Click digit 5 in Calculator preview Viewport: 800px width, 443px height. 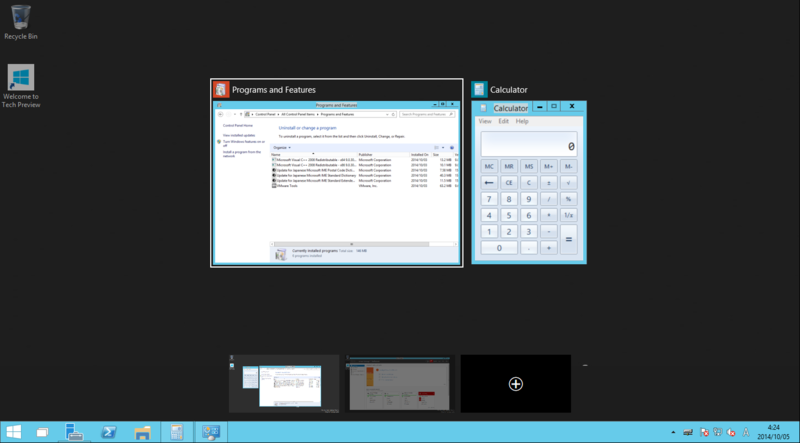pos(509,215)
